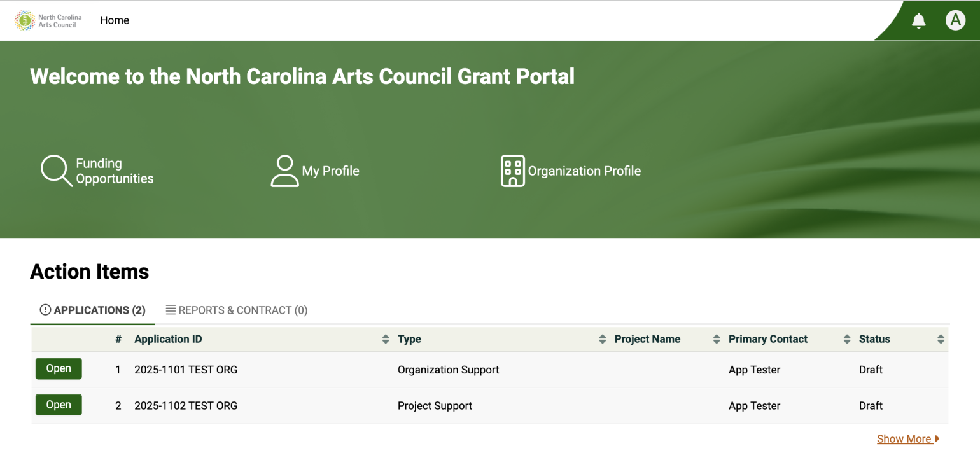980x453 pixels.
Task: Open notifications with the bell icon
Action: pos(919,20)
